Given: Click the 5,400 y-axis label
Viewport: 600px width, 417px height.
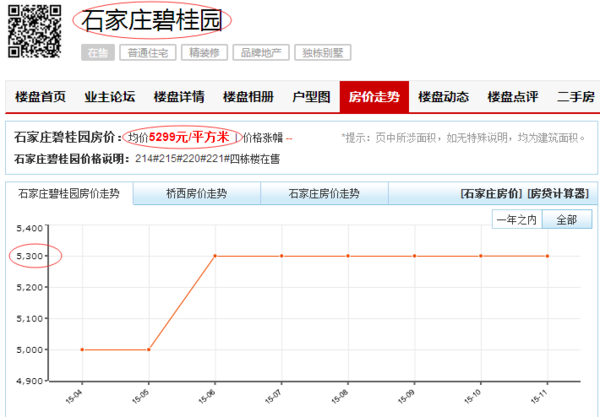Looking at the screenshot, I should pos(29,228).
